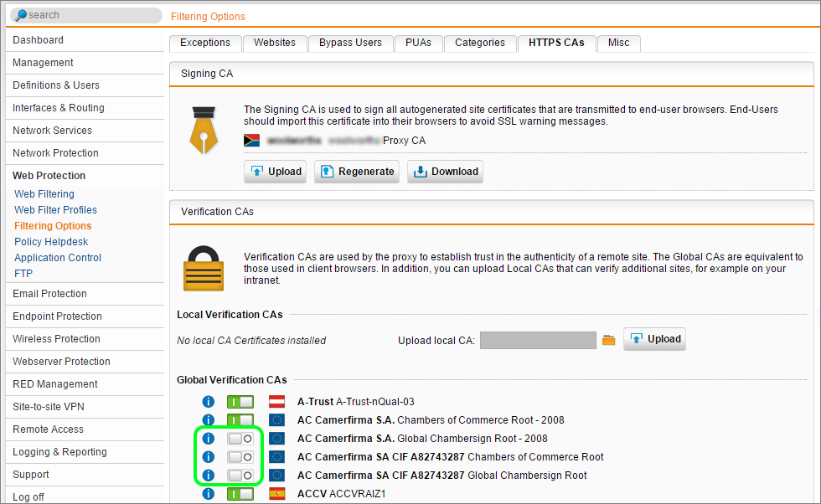Click the South African flag of Proxy CA
821x504 pixels.
[252, 141]
